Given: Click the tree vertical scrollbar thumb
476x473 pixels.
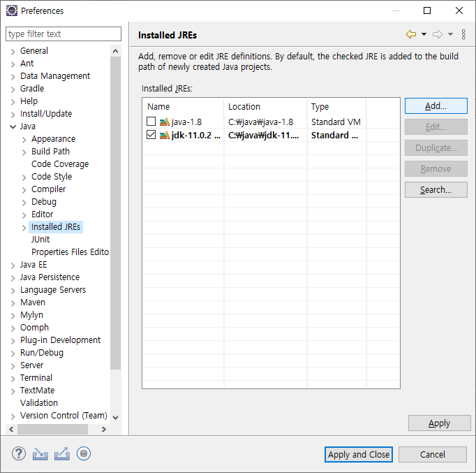Looking at the screenshot, I should coord(115,213).
